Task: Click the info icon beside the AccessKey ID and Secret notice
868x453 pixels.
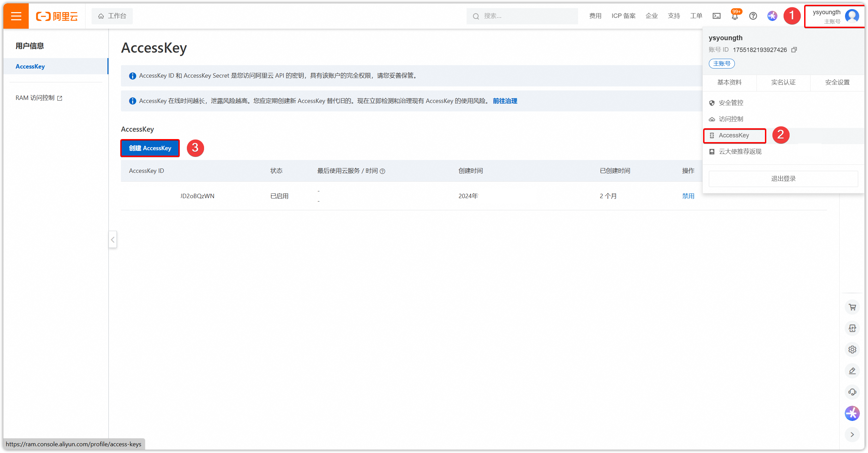Action: tap(132, 76)
